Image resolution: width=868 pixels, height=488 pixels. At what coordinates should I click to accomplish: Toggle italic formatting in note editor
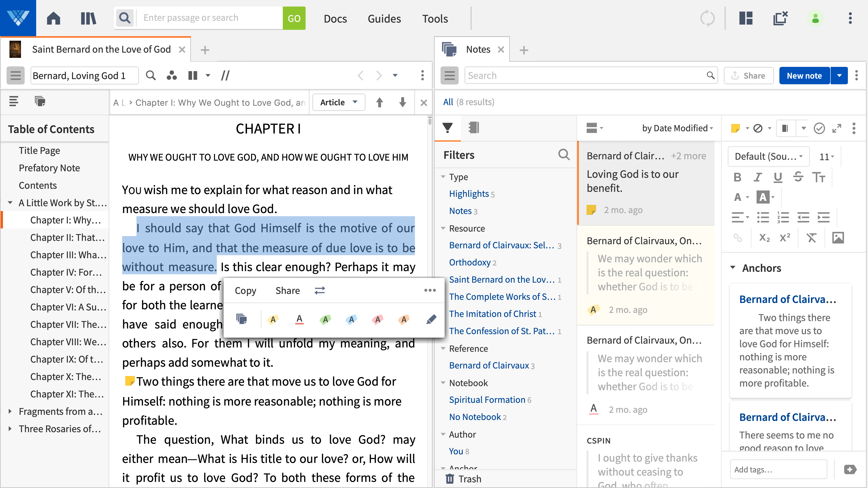point(757,177)
